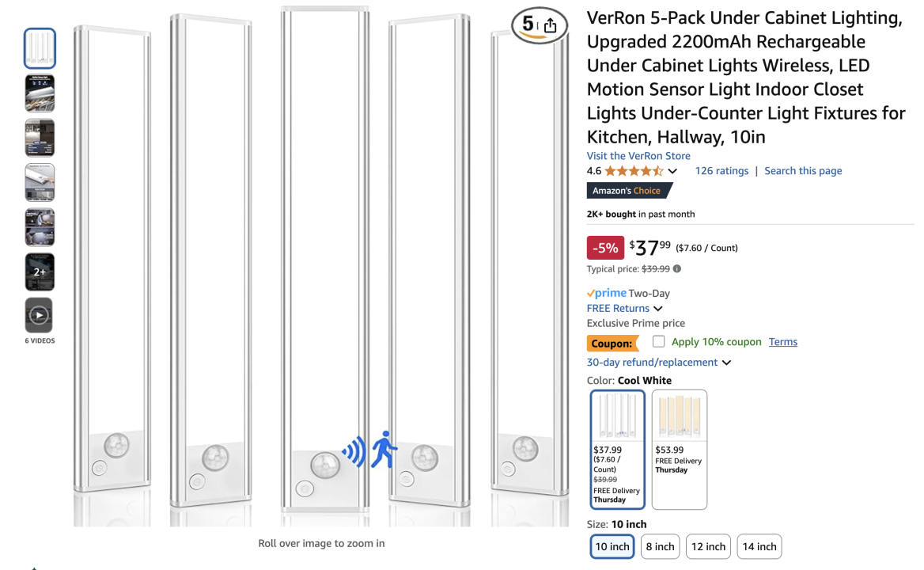Click the share icon on product image
This screenshot has height=570, width=924.
(551, 26)
